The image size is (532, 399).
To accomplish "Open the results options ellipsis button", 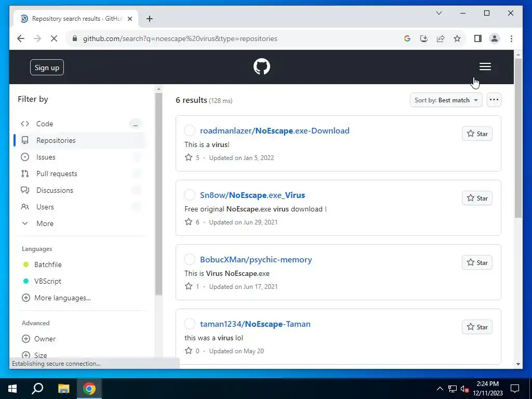I will [x=494, y=100].
